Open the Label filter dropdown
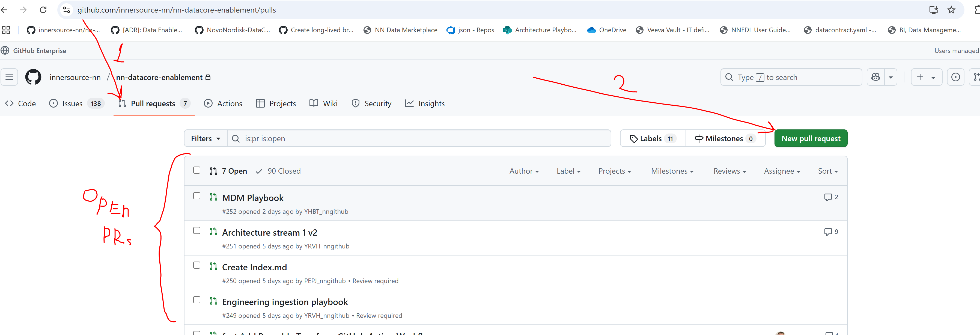This screenshot has height=335, width=980. click(x=568, y=171)
